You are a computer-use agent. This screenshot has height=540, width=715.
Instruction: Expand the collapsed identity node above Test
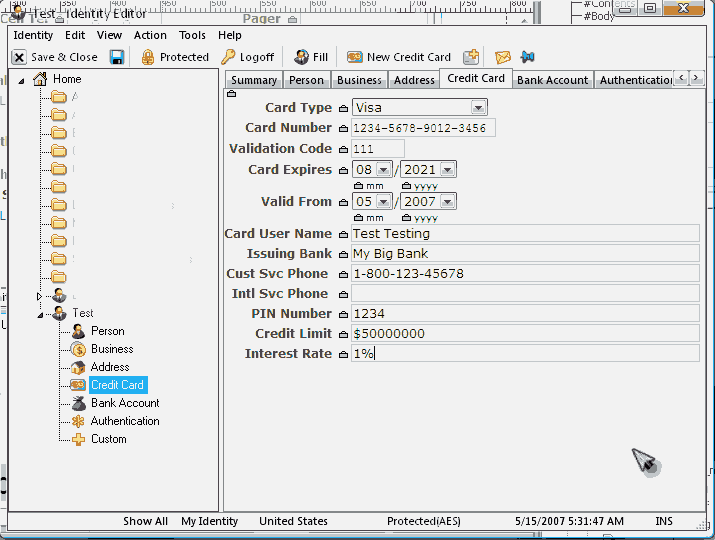click(39, 296)
